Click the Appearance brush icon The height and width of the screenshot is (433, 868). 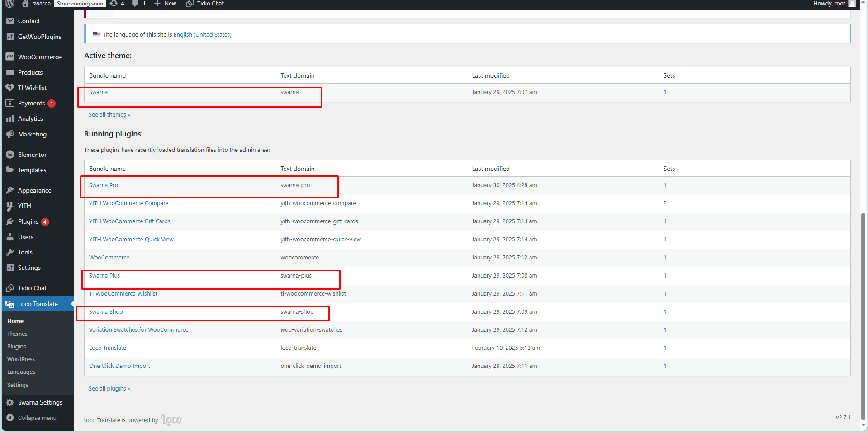click(x=10, y=190)
